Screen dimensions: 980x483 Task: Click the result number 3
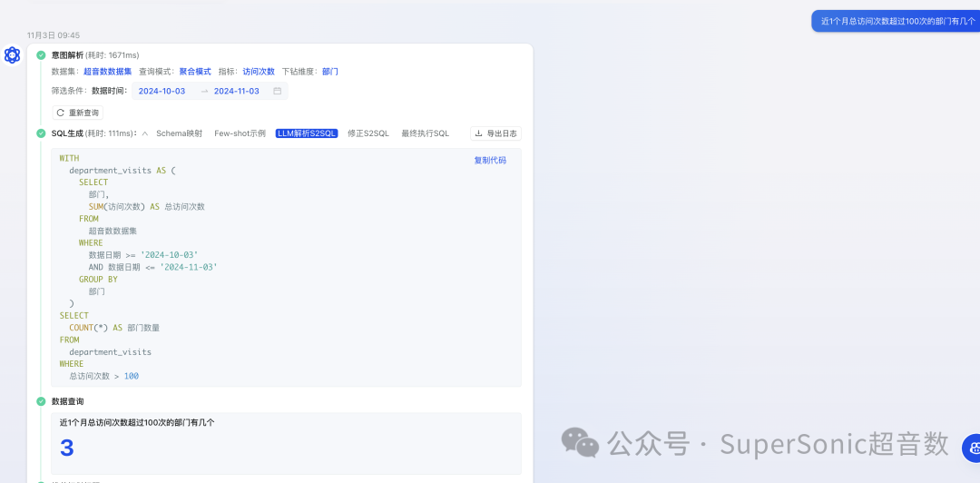67,448
